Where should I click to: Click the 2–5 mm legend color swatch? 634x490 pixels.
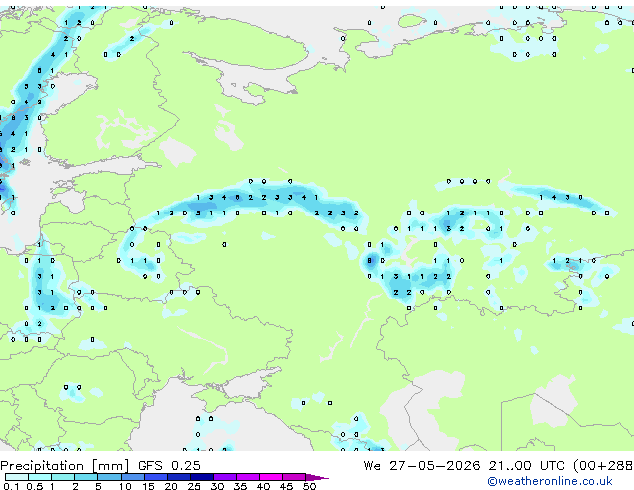coord(86,477)
